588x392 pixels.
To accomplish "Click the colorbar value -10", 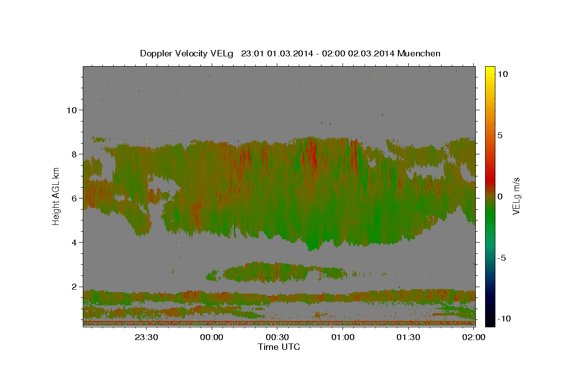I will pyautogui.click(x=504, y=319).
